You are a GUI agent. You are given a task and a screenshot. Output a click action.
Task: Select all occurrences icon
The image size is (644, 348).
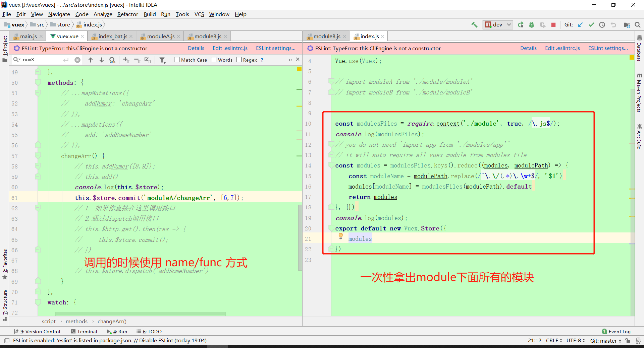coord(148,60)
